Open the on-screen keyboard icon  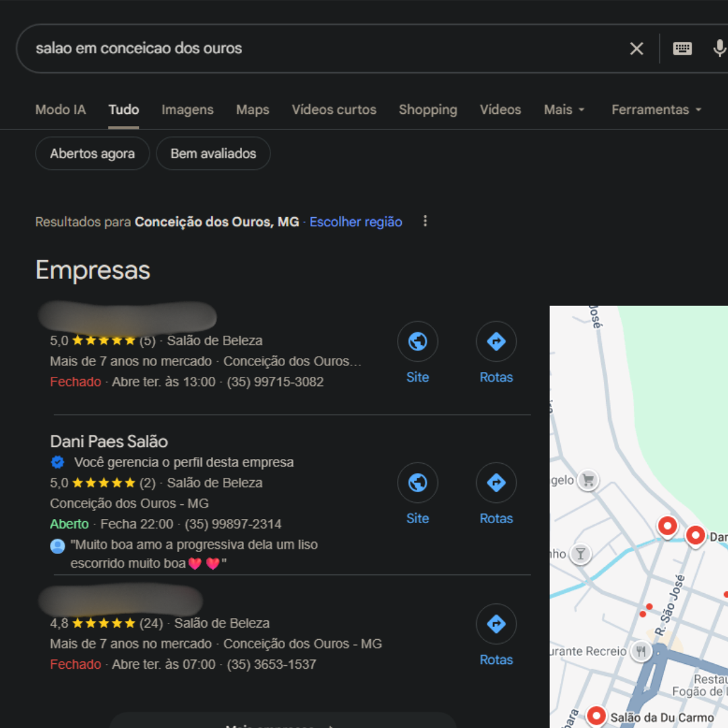click(x=682, y=49)
